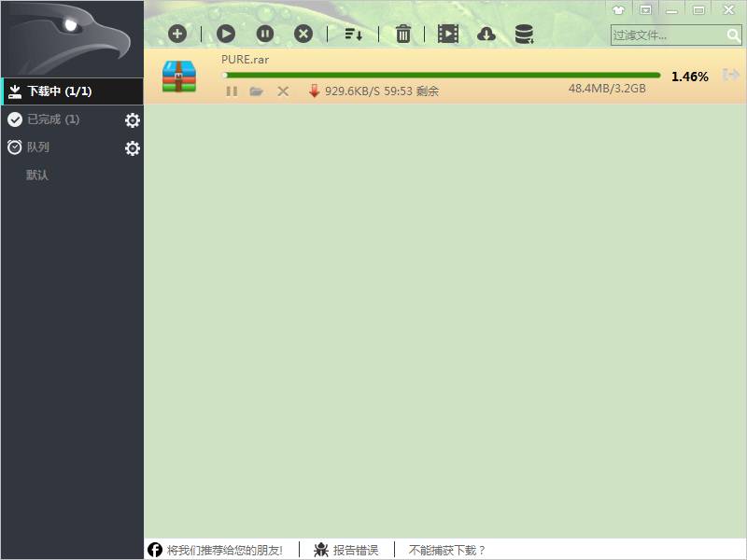Change the application skin via the hat icon
The image size is (747, 560).
tap(616, 10)
